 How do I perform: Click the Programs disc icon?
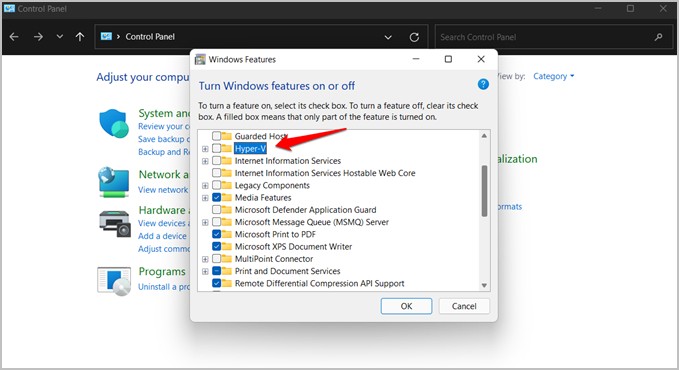coord(114,281)
